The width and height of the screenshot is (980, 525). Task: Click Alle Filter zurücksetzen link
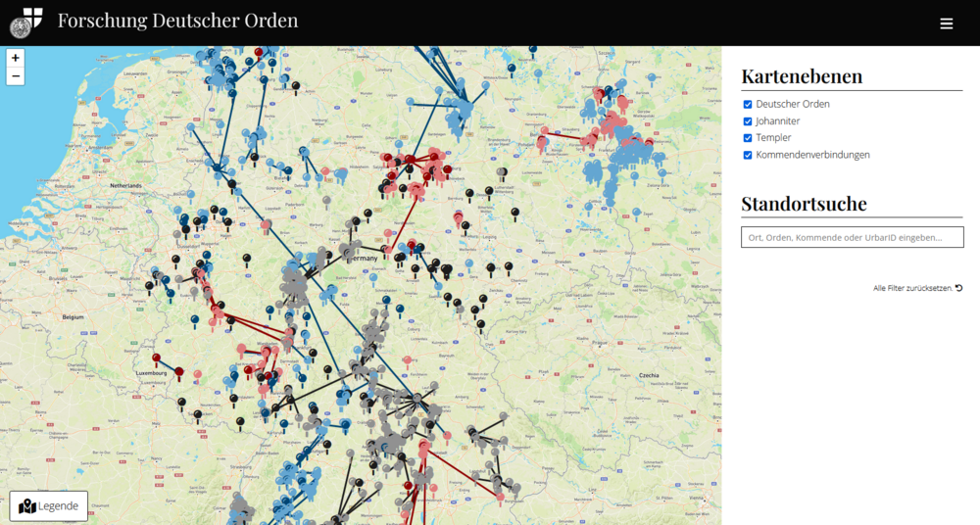tap(917, 288)
